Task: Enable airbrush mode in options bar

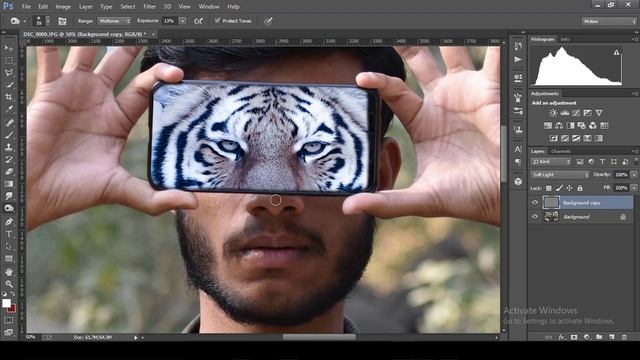Action: 198,21
